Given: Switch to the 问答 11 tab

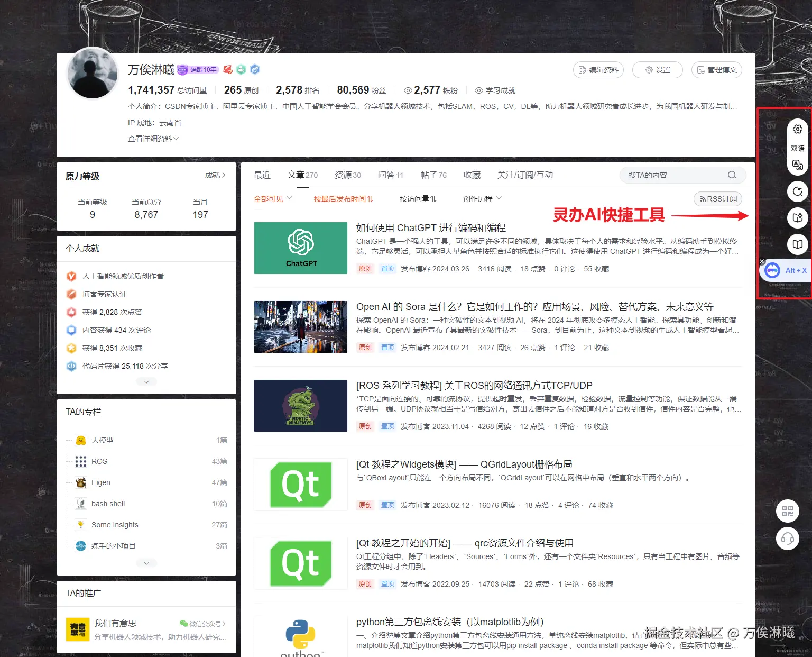Looking at the screenshot, I should pos(391,175).
